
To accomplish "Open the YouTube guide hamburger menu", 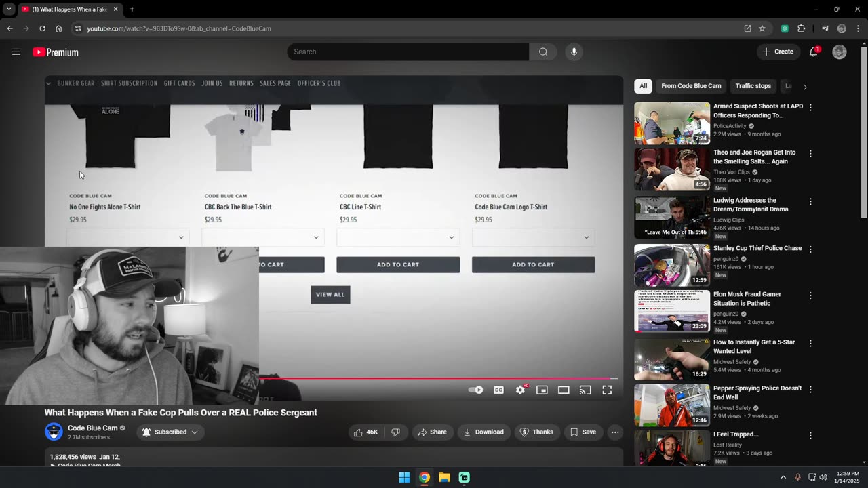I will point(16,52).
